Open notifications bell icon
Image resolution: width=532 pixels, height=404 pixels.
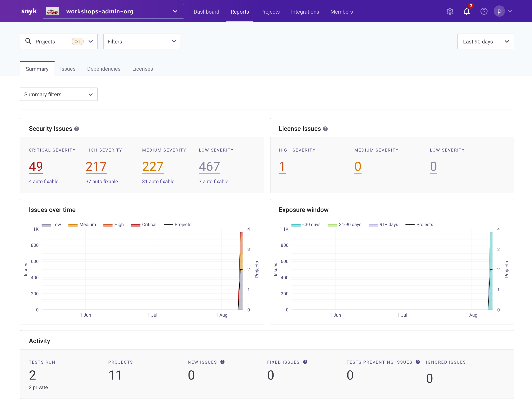467,11
